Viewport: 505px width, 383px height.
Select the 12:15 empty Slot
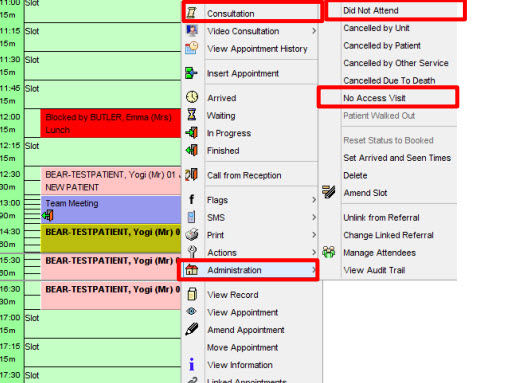[x=103, y=152]
